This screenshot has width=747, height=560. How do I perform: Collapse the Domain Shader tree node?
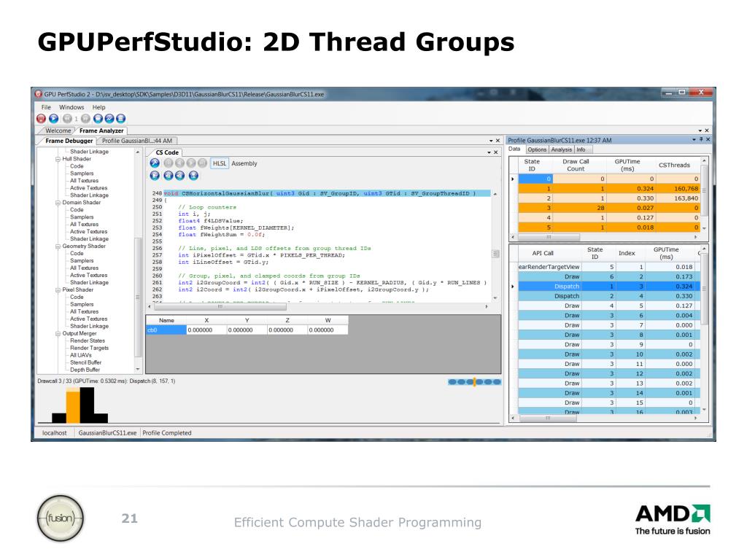[58, 203]
